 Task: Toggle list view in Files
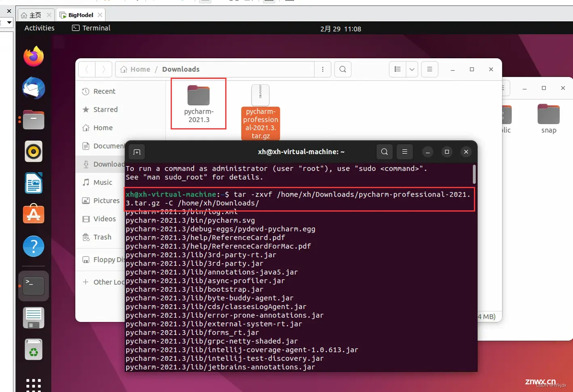[398, 69]
